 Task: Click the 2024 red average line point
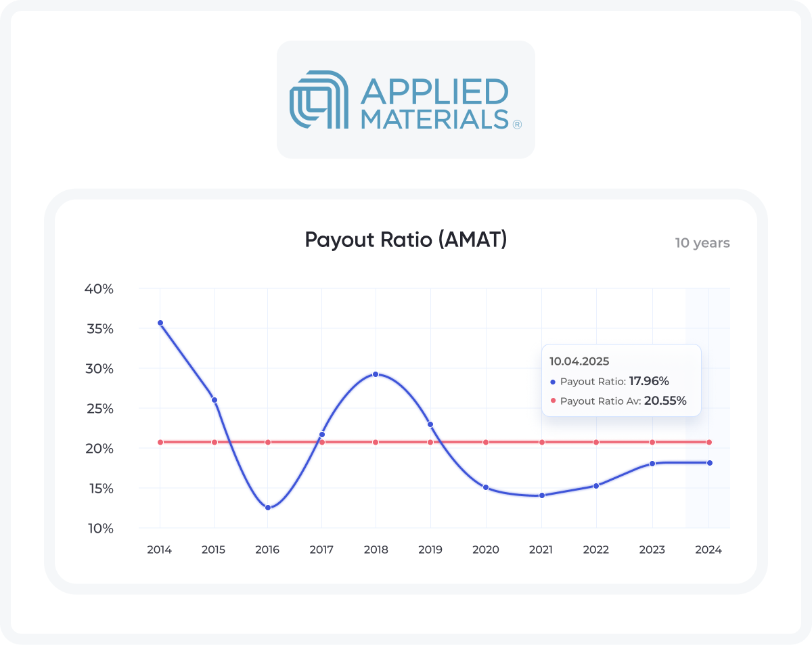click(x=709, y=442)
